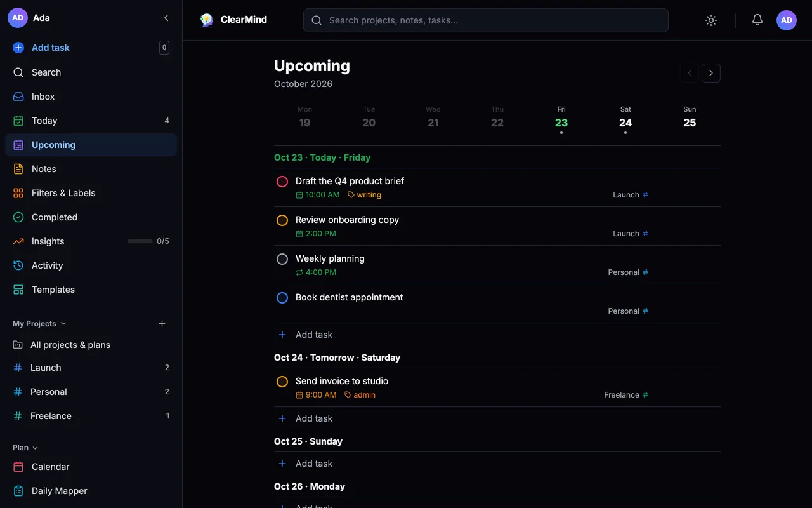The image size is (812, 508).
Task: Toggle light theme with the sun icon
Action: pos(711,20)
